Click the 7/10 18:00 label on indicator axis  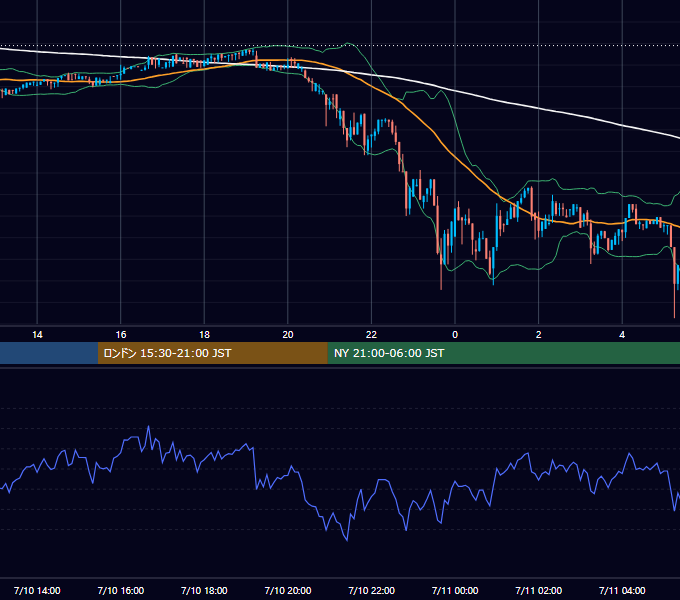204,590
